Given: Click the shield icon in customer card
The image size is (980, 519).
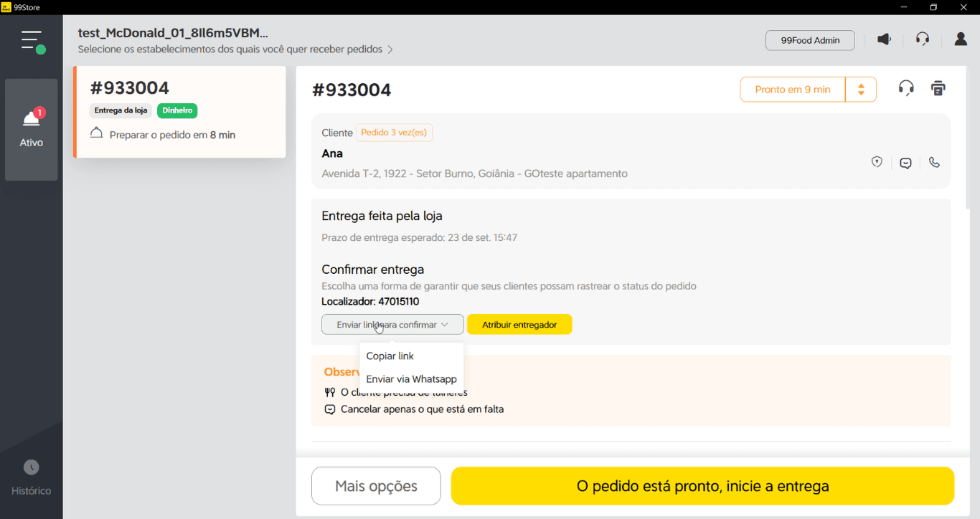Looking at the screenshot, I should click(877, 163).
